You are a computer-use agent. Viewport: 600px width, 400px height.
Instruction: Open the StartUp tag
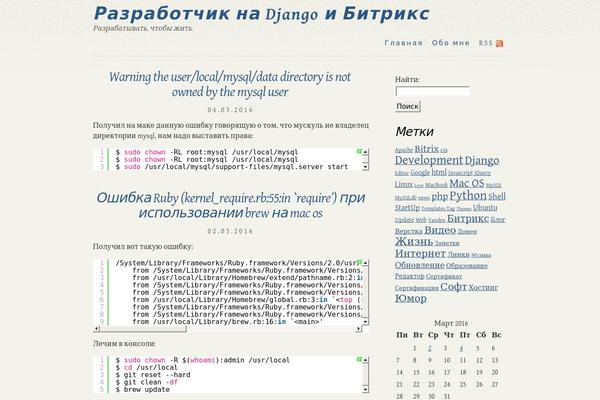[x=407, y=208]
